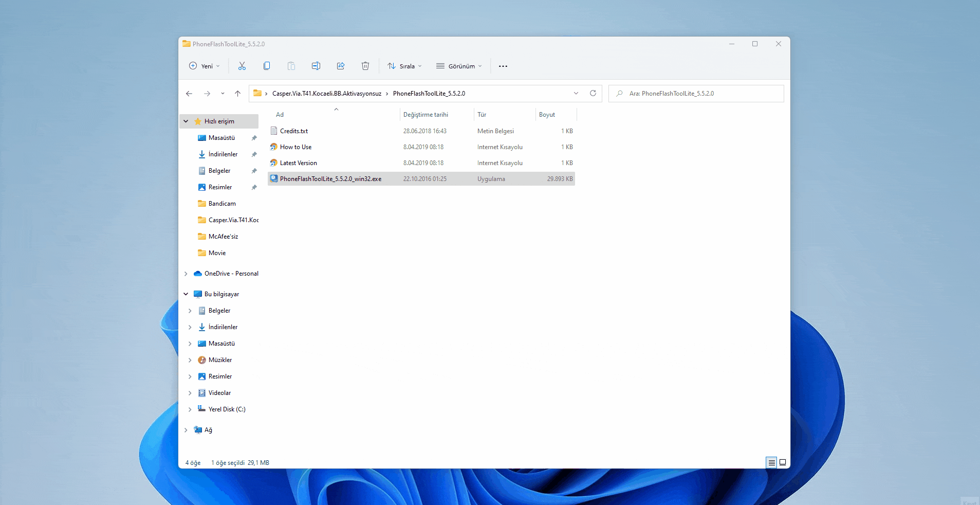The height and width of the screenshot is (505, 980).
Task: Click the Metin Belgesi type cell
Action: click(x=495, y=131)
